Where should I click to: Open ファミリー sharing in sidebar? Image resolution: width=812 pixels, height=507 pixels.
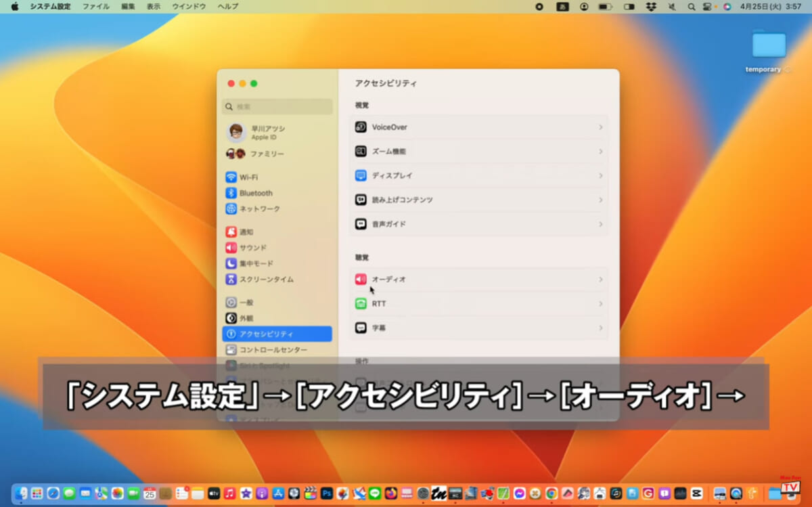[277, 154]
